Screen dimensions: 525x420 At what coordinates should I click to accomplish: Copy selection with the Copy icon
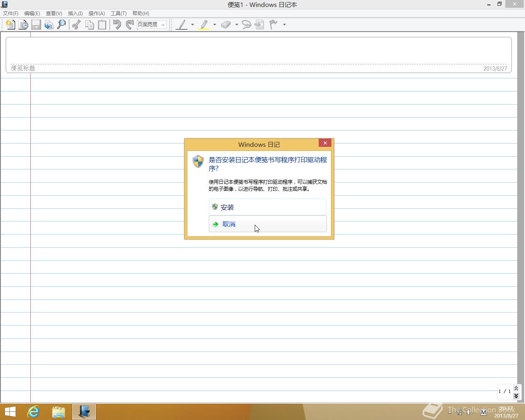point(89,25)
